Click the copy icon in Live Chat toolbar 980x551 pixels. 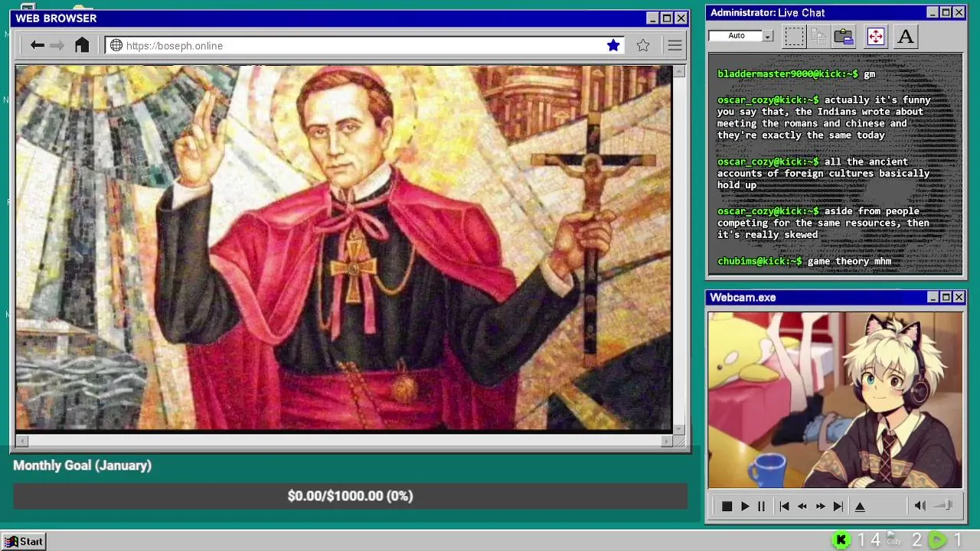tap(818, 36)
